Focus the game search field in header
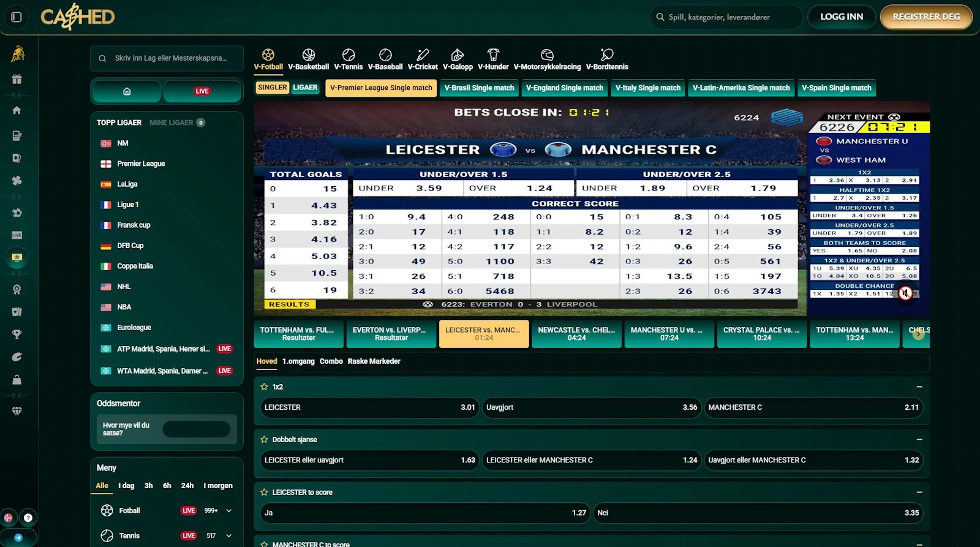 [726, 17]
